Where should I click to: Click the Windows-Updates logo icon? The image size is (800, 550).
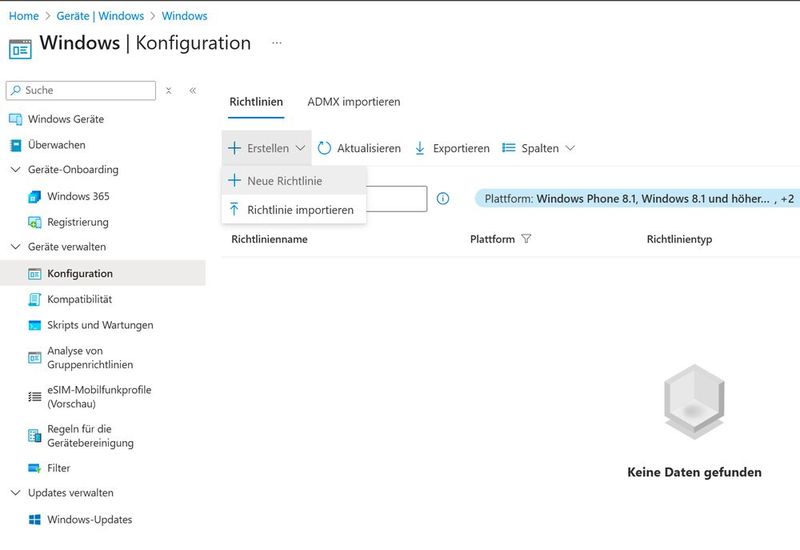34,519
